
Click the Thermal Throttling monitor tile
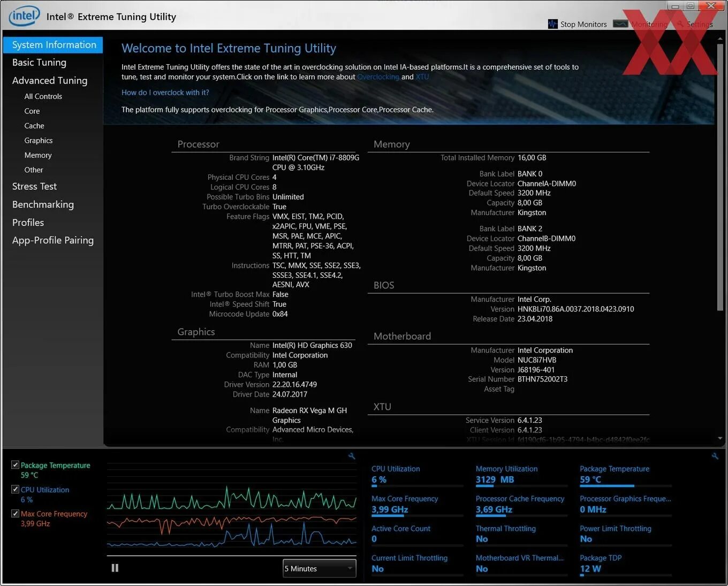pos(521,535)
